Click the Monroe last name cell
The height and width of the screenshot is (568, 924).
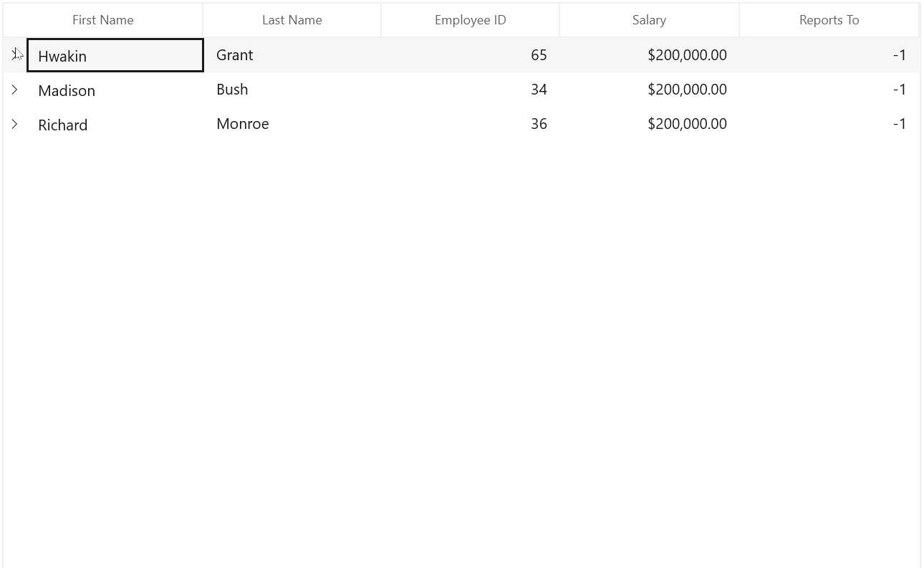292,123
